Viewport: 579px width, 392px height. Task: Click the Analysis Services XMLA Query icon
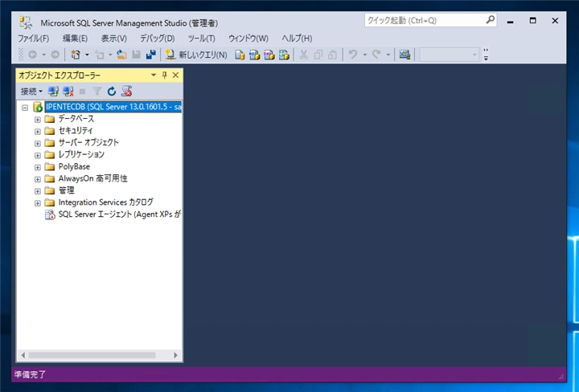(284, 55)
